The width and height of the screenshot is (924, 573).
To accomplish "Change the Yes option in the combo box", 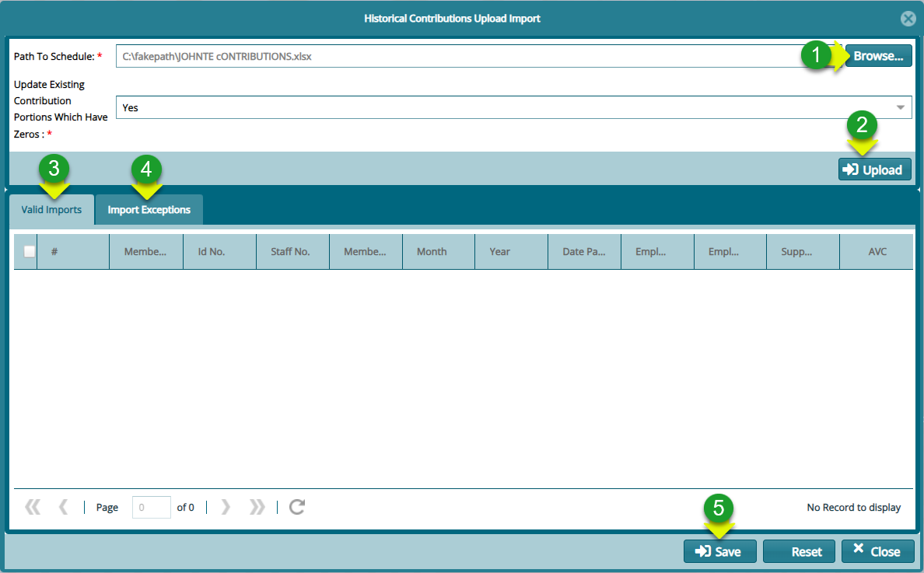I will [513, 107].
